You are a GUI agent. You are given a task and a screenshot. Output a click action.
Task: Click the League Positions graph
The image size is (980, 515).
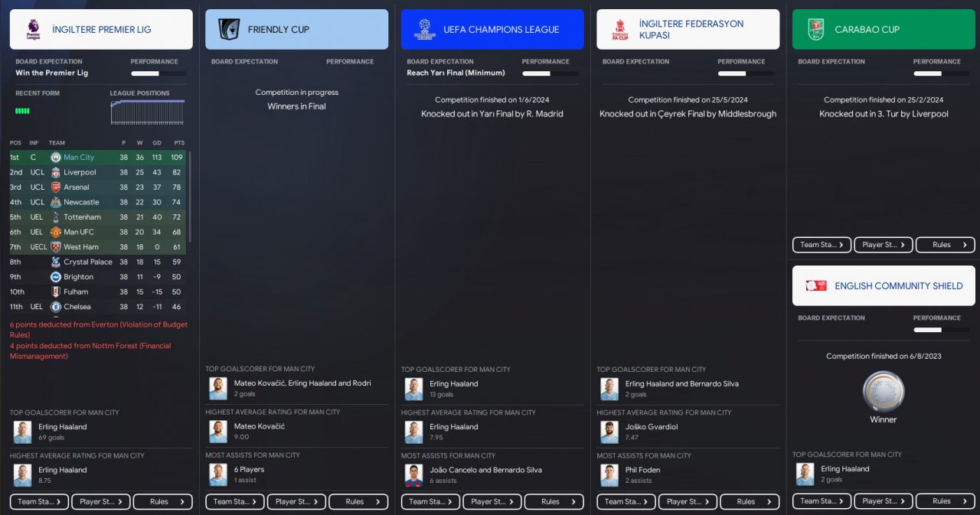148,112
